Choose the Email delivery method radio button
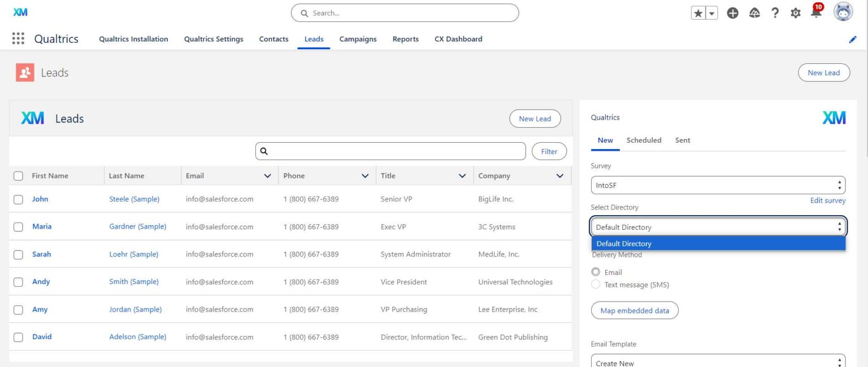The height and width of the screenshot is (367, 868). click(596, 272)
